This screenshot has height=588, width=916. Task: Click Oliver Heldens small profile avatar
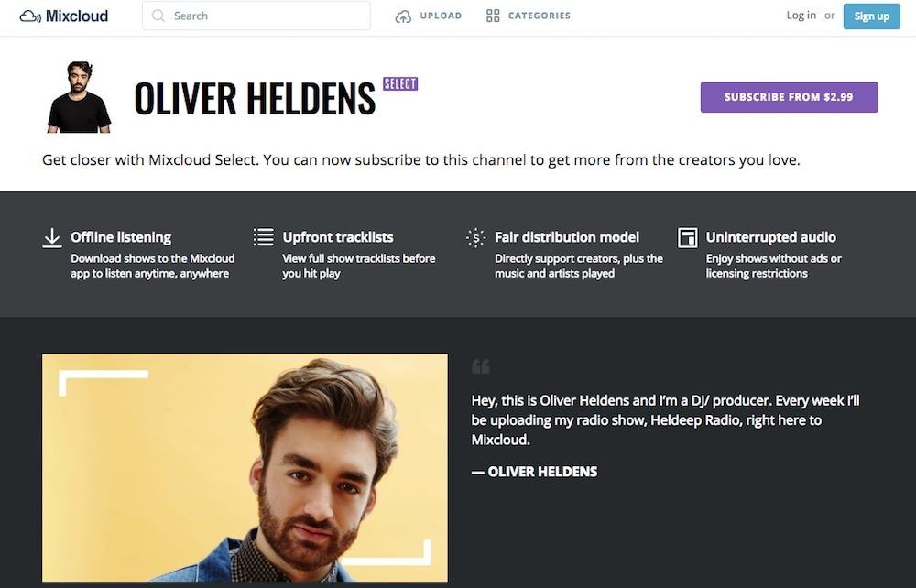coord(79,97)
